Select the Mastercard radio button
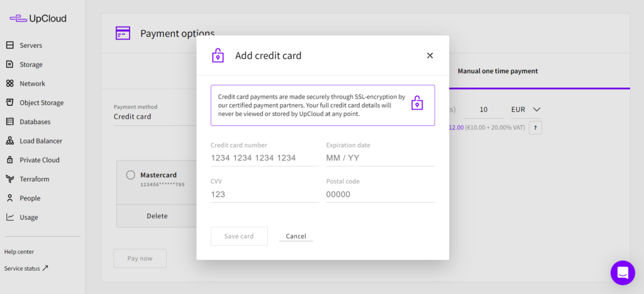 click(x=131, y=175)
